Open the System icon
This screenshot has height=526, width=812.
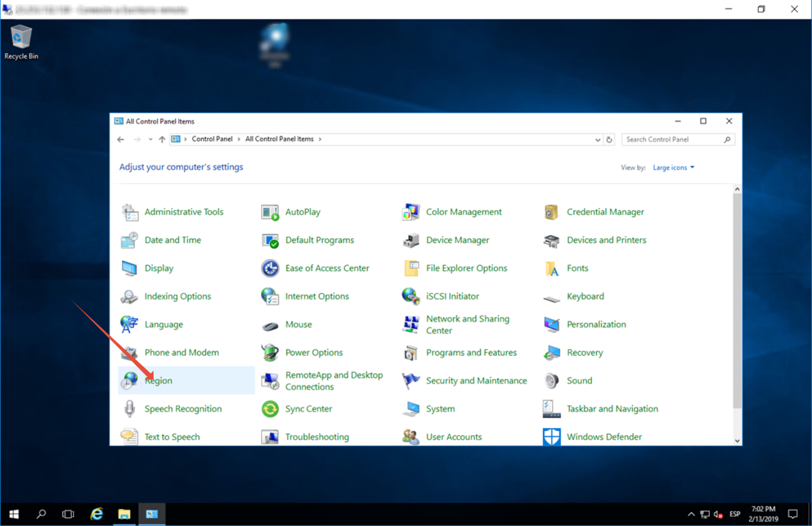tap(411, 408)
